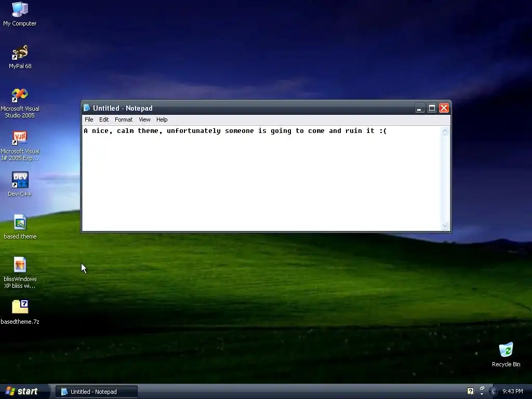Open the Help menu in Notepad
The image size is (532, 399).
pos(162,119)
